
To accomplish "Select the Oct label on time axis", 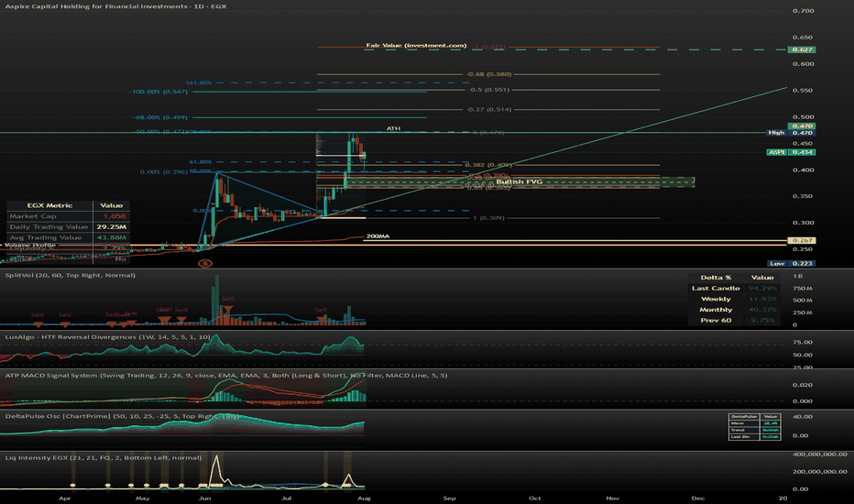I will (x=535, y=498).
